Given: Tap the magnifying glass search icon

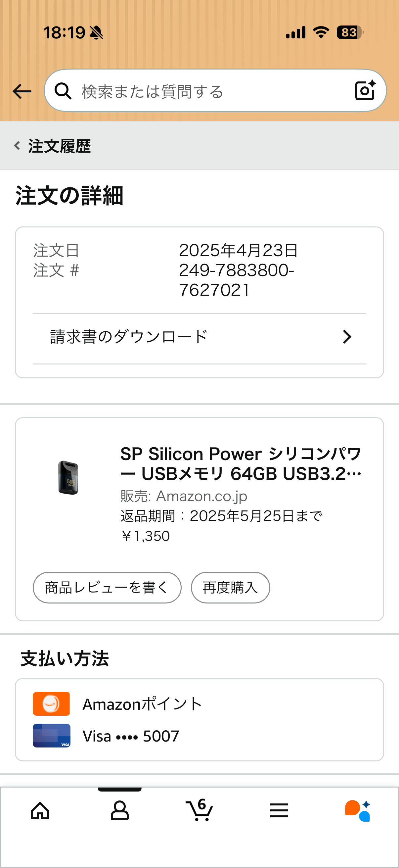Looking at the screenshot, I should click(63, 91).
